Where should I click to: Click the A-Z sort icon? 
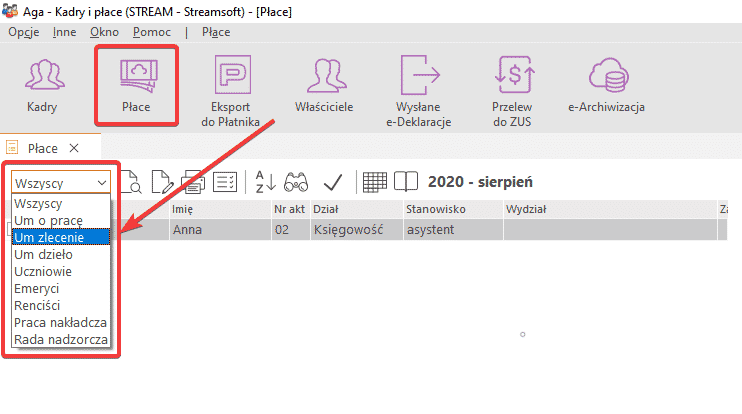click(x=263, y=182)
